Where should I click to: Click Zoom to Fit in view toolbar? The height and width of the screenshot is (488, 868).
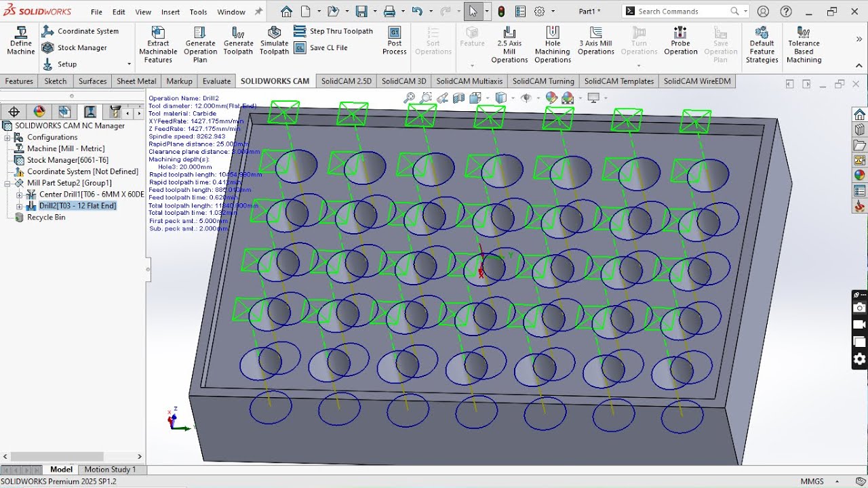pos(409,98)
